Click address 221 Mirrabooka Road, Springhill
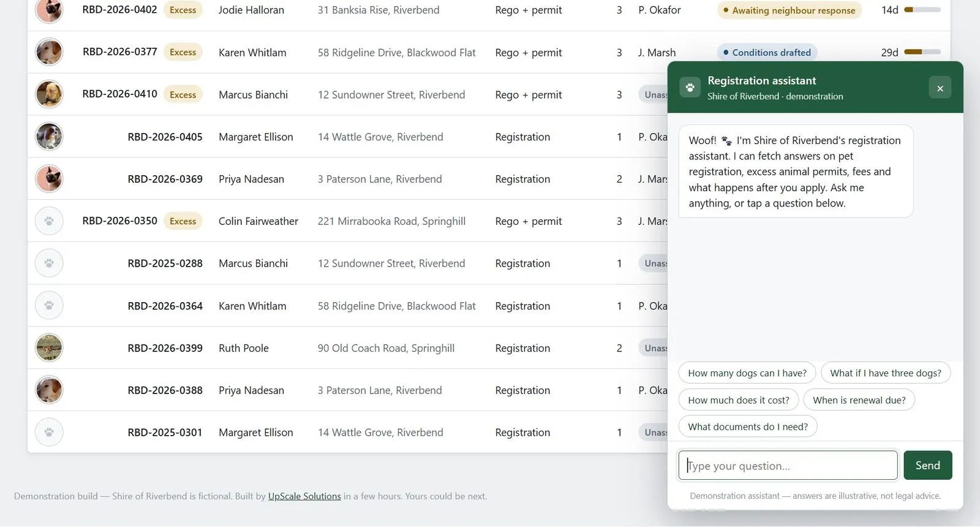This screenshot has width=980, height=527. [391, 221]
